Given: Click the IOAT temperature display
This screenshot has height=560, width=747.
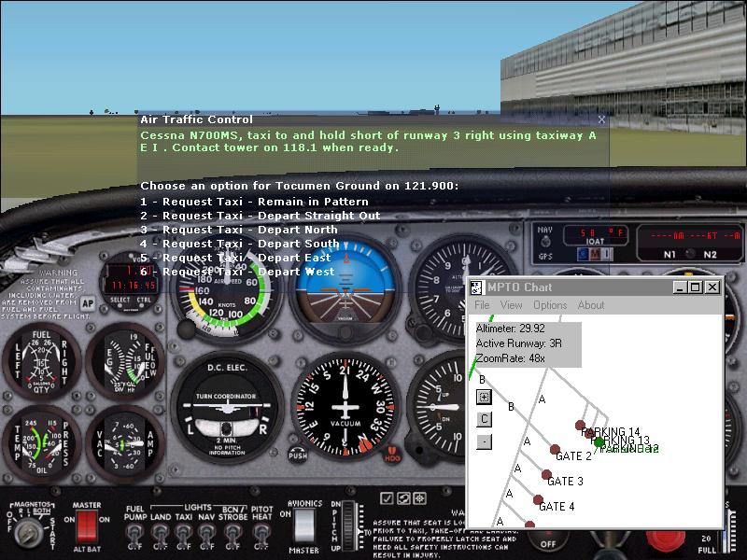Looking at the screenshot, I should click(x=596, y=234).
